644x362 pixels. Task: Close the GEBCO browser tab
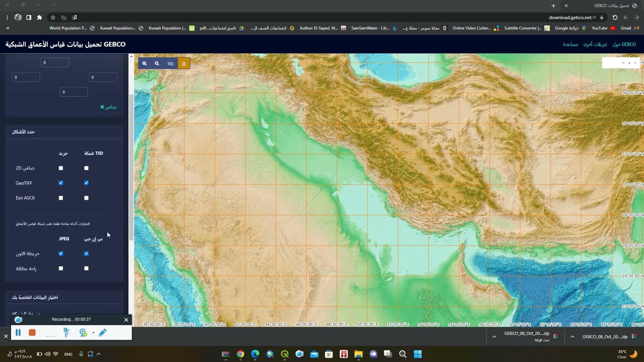click(566, 6)
